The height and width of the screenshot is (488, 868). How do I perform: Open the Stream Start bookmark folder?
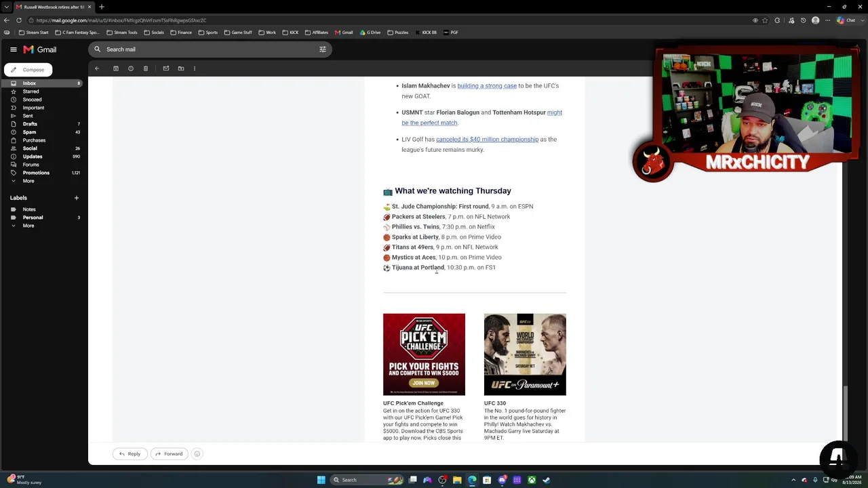[x=33, y=33]
